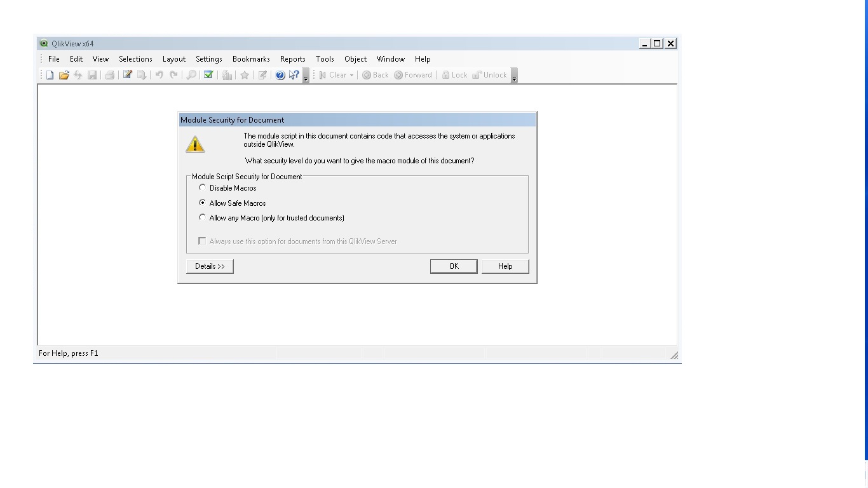Click the Module Security for Document title bar
868x488 pixels.
(x=357, y=120)
